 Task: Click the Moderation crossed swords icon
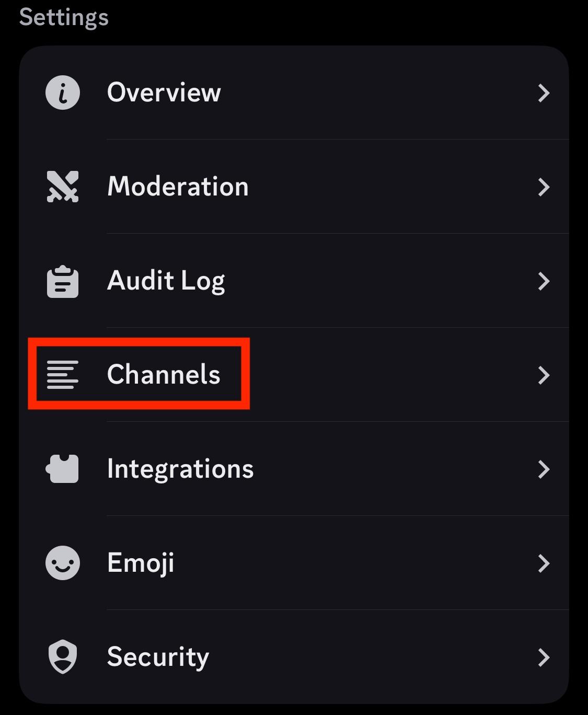point(63,187)
